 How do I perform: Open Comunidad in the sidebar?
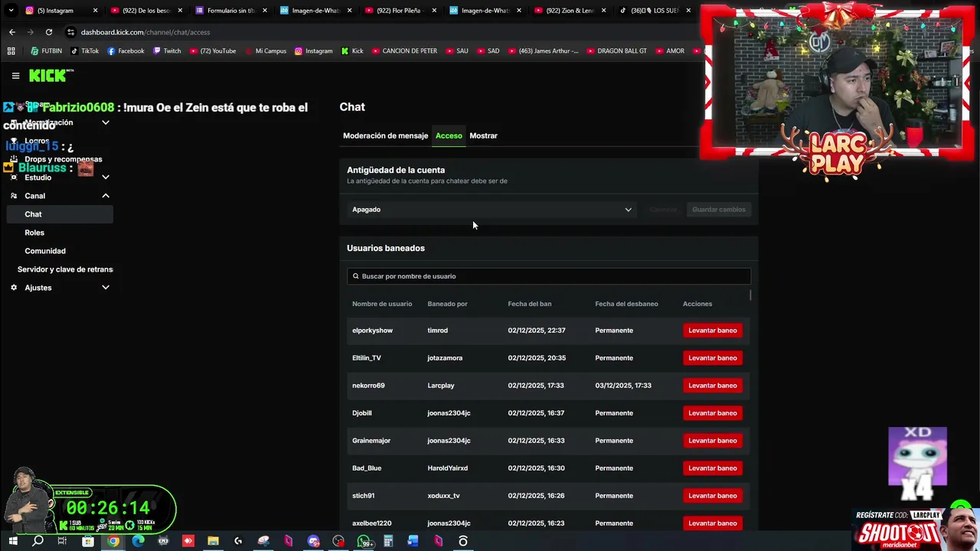[45, 251]
